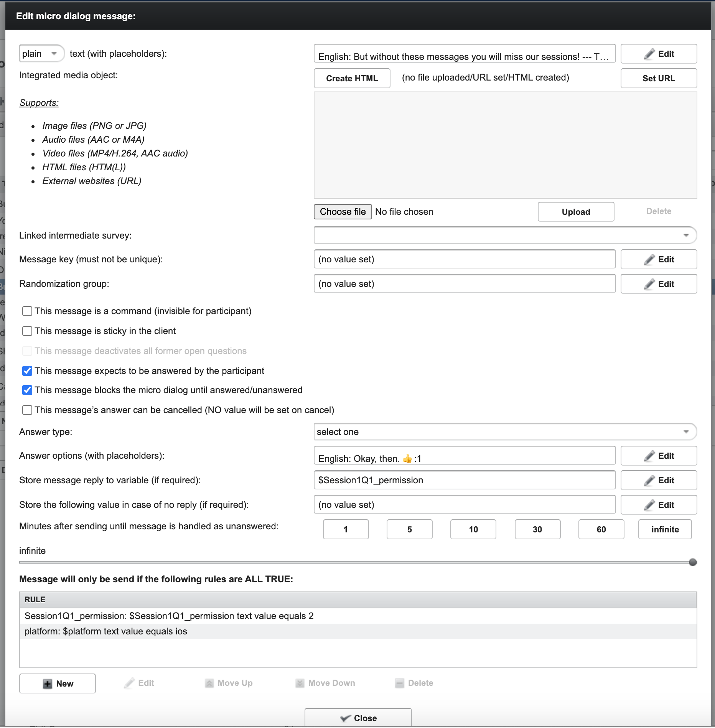
Task: Click pencil Edit icon for reply variable
Action: tap(649, 481)
